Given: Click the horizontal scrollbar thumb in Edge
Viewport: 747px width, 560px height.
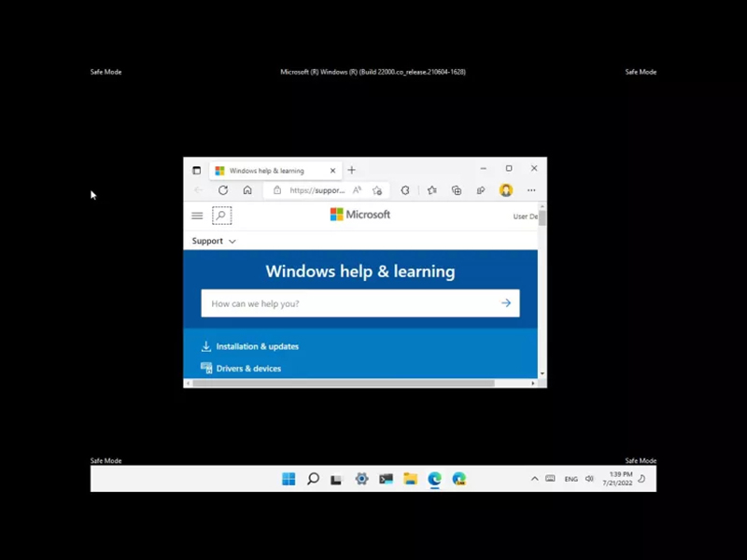Looking at the screenshot, I should (344, 384).
